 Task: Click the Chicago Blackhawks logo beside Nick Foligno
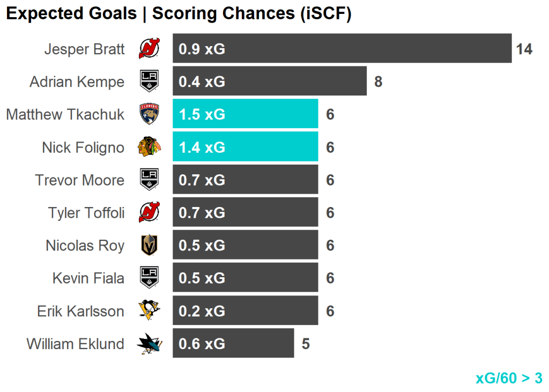click(149, 147)
